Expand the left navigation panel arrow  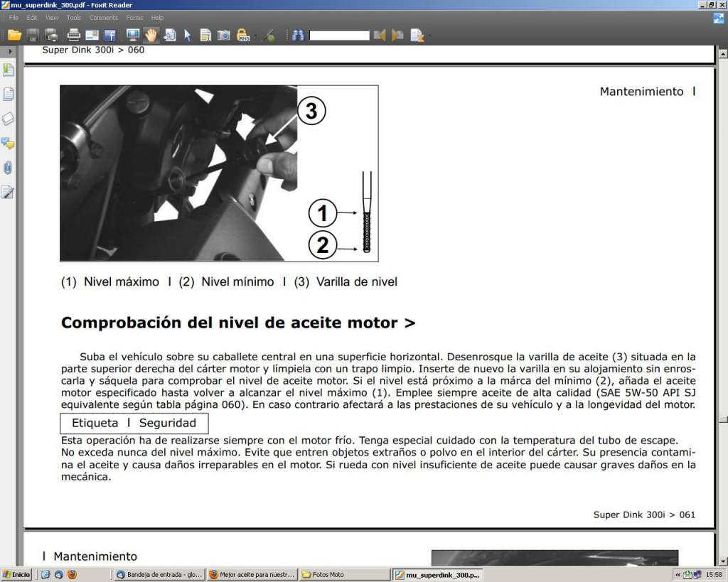click(9, 51)
